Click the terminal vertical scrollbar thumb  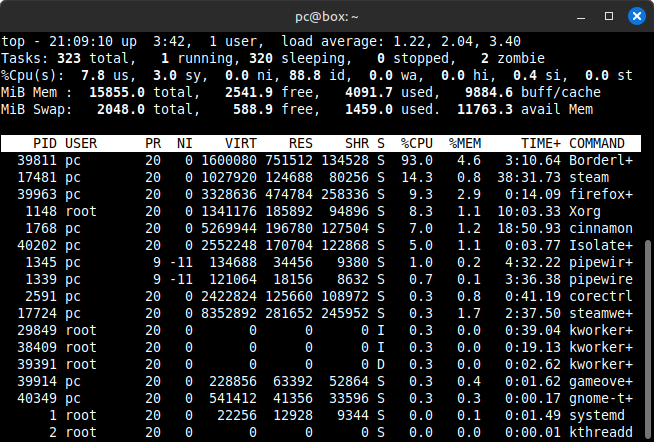click(x=648, y=338)
